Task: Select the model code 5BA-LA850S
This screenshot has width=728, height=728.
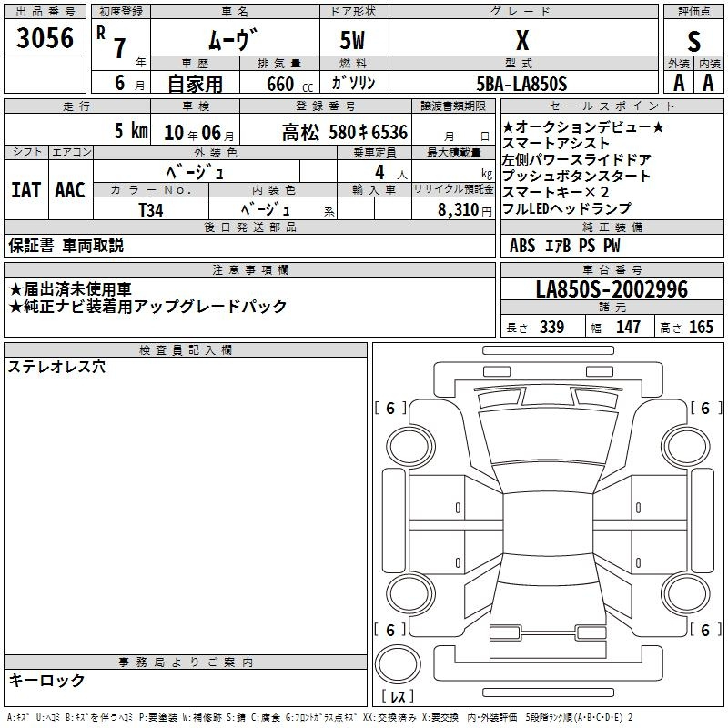Action: pyautogui.click(x=521, y=84)
